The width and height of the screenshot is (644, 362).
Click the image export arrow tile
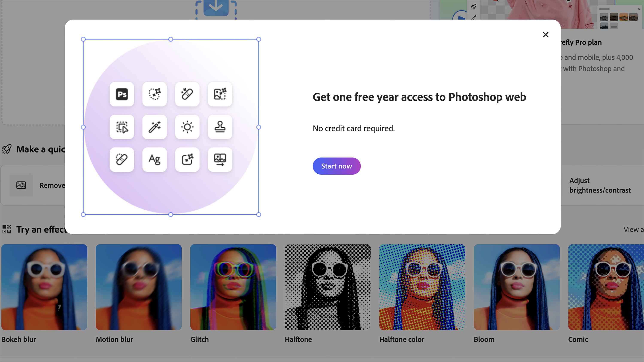click(x=220, y=160)
